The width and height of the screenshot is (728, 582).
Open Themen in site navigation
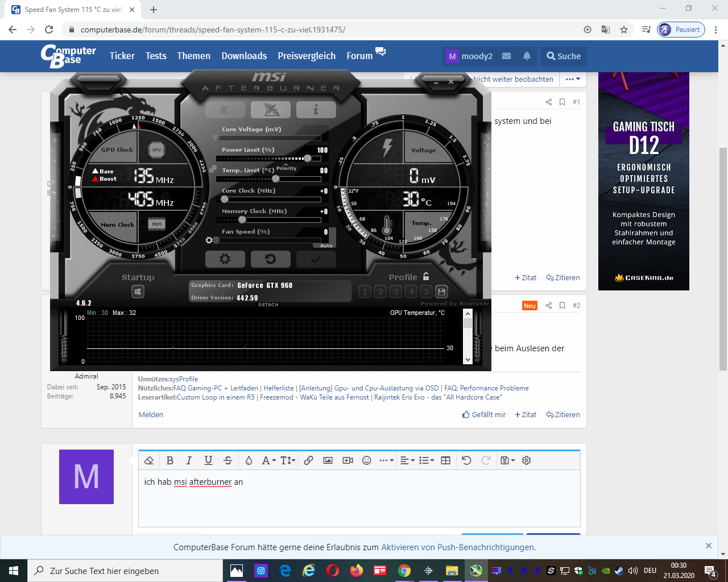coord(193,56)
